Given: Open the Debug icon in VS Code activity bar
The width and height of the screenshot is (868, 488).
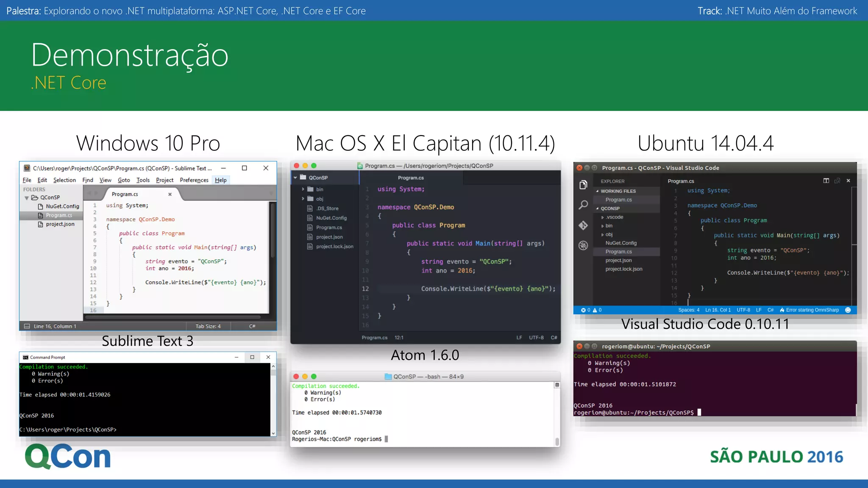Looking at the screenshot, I should [x=583, y=245].
